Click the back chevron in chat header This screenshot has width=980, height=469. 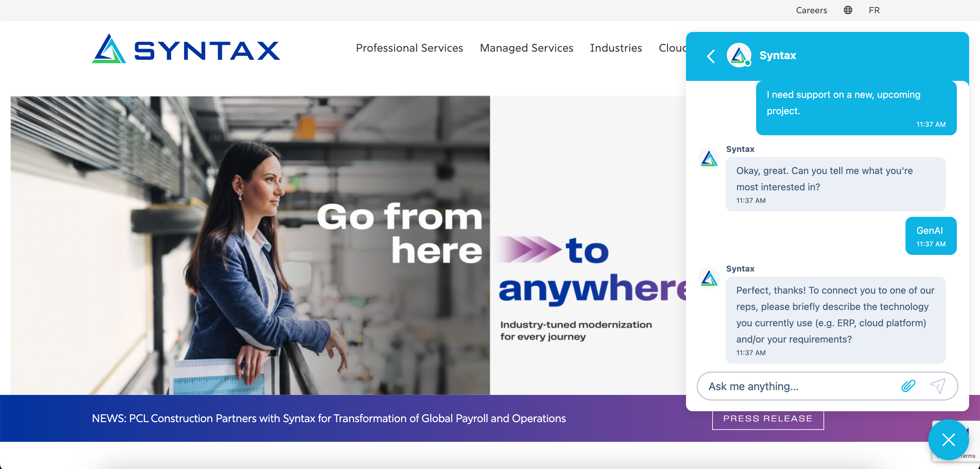pos(710,56)
